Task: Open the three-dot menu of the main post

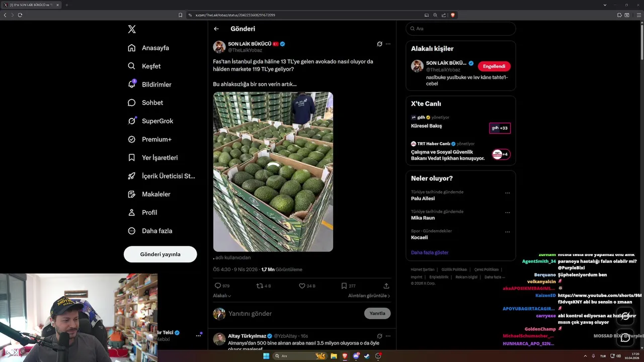Action: pyautogui.click(x=388, y=44)
